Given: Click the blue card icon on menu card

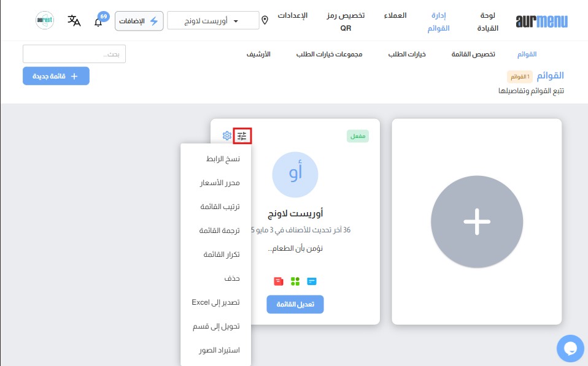Looking at the screenshot, I should click(x=312, y=281).
